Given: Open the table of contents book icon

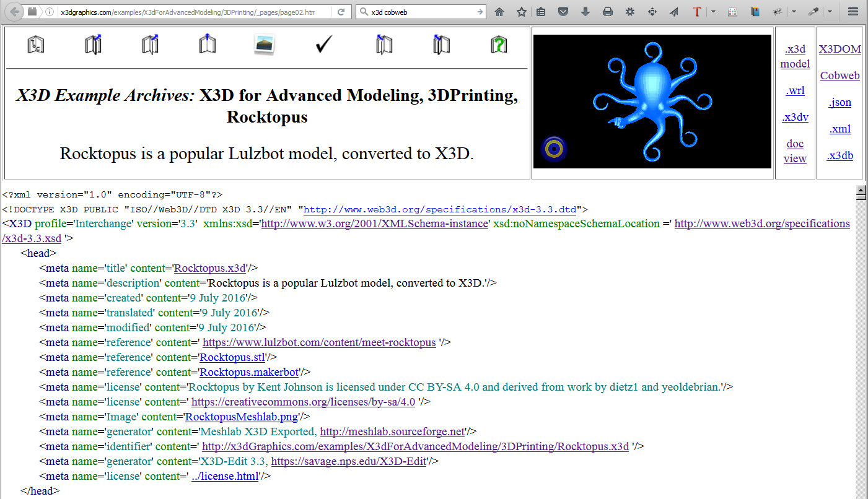Looking at the screenshot, I should tap(36, 45).
